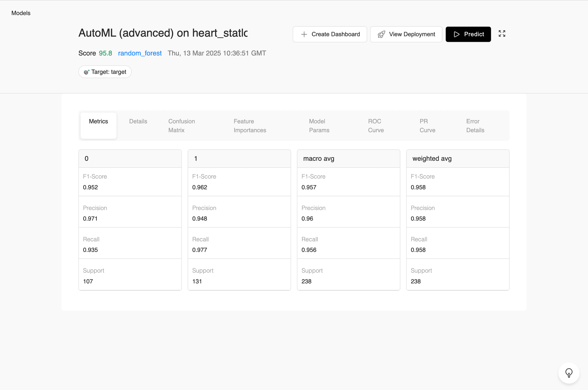Click class 1 F1-Score value 0.962
The image size is (588, 390).
(200, 187)
